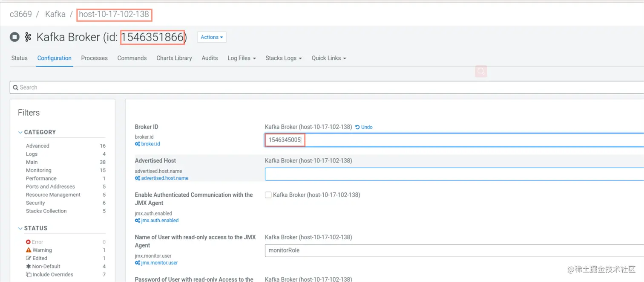
Task: Filter by Logs category
Action: click(32, 154)
